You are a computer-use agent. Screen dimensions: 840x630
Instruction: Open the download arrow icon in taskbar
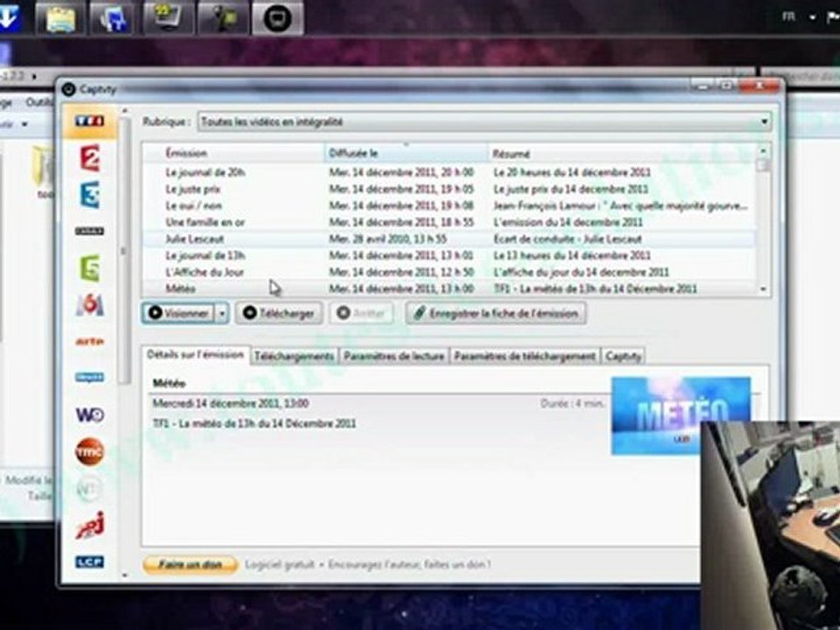[x=10, y=17]
